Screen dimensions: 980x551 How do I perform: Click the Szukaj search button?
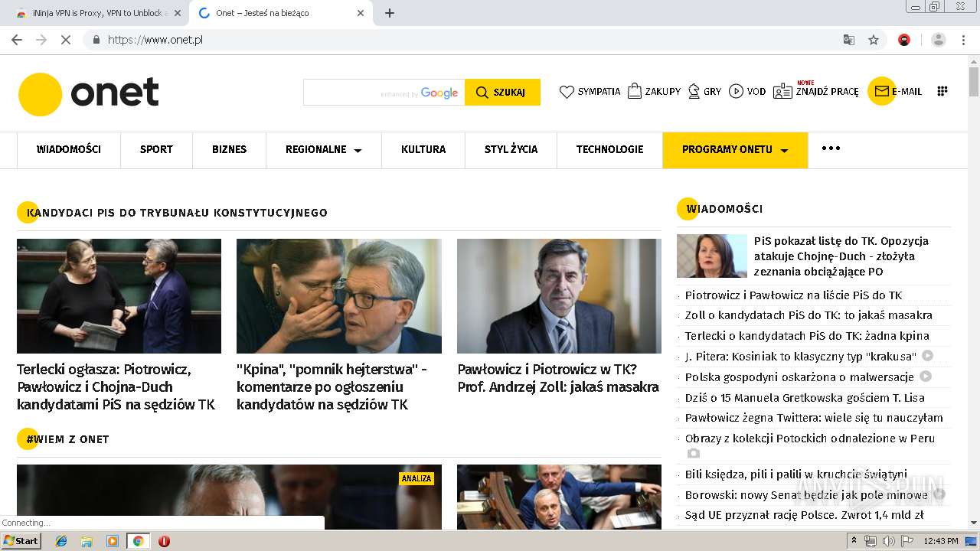pos(502,92)
